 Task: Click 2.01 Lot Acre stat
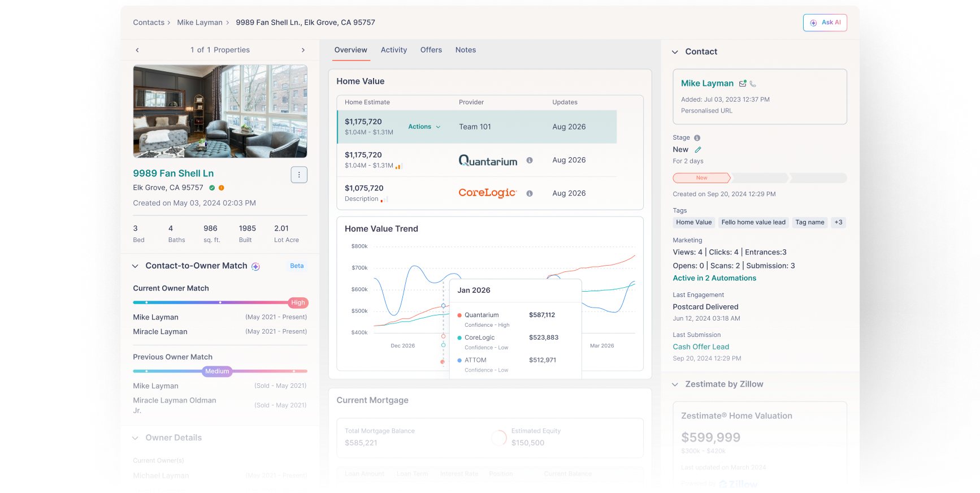pos(286,234)
